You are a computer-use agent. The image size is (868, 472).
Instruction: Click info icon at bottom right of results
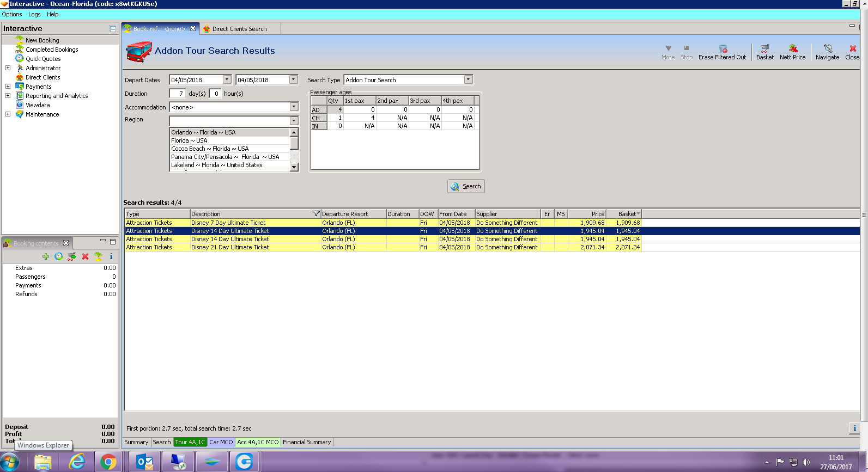[x=854, y=428]
